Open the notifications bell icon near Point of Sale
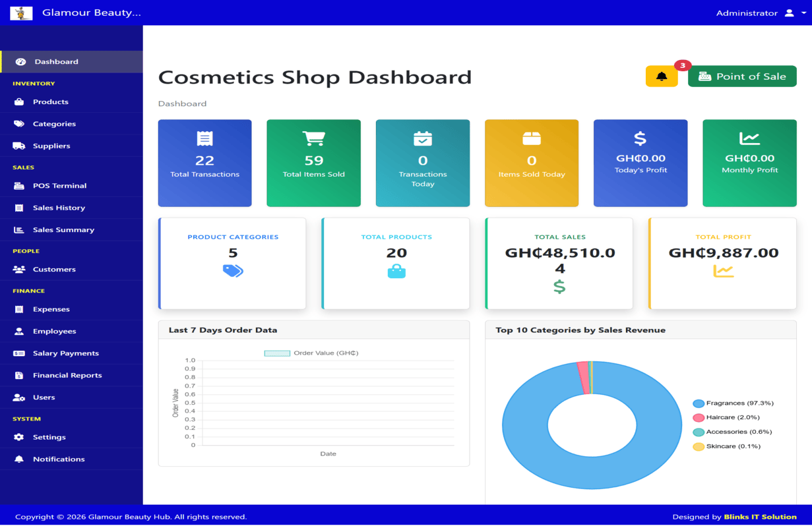The width and height of the screenshot is (812, 530). click(x=661, y=76)
